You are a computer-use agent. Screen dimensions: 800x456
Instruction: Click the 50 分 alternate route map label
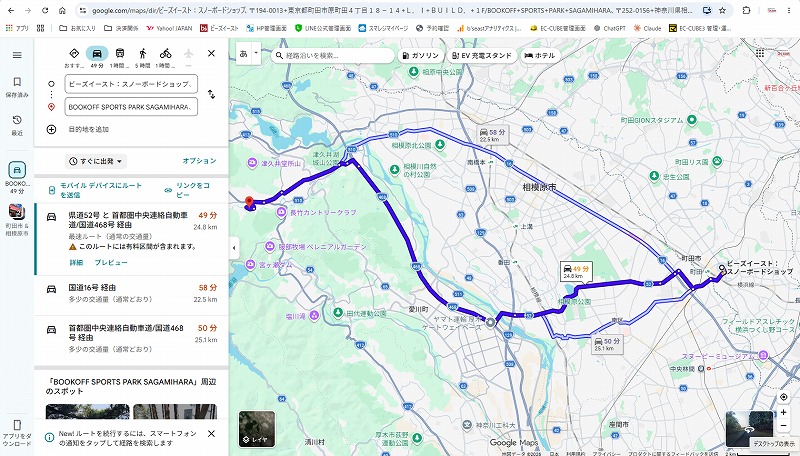tap(606, 344)
